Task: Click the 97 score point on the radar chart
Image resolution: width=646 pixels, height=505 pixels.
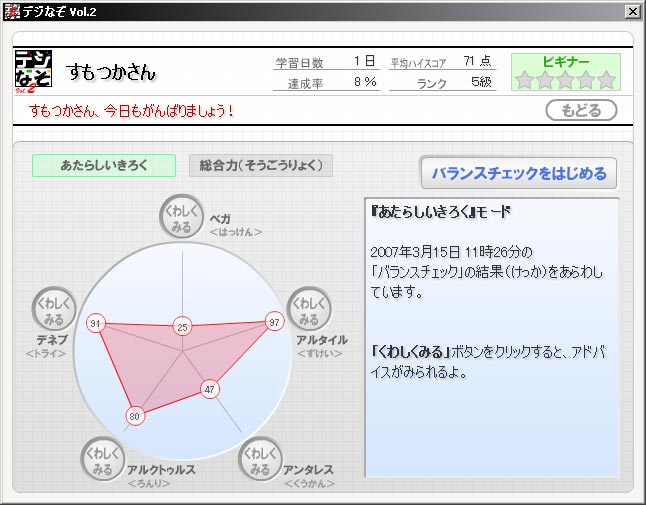Action: coord(275,322)
